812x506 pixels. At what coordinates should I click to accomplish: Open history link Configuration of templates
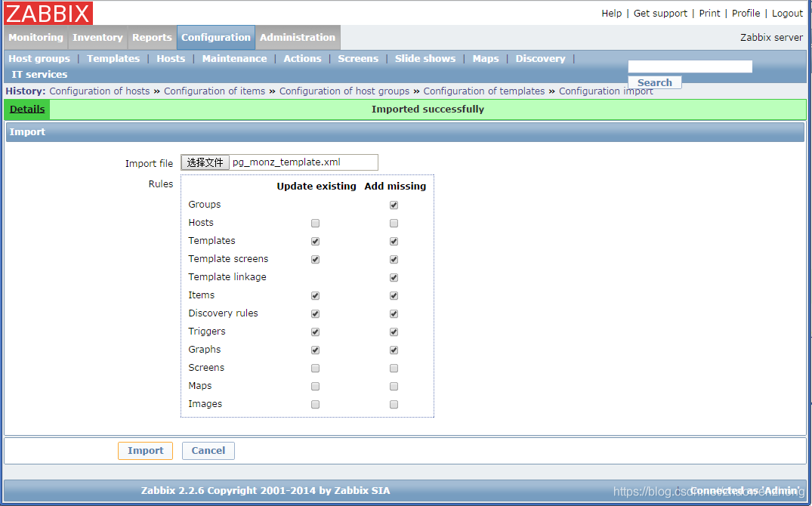point(484,91)
